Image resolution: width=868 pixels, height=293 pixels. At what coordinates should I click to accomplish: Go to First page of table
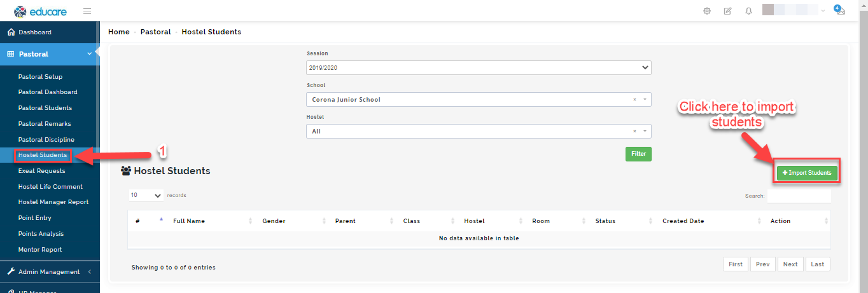[x=736, y=264]
